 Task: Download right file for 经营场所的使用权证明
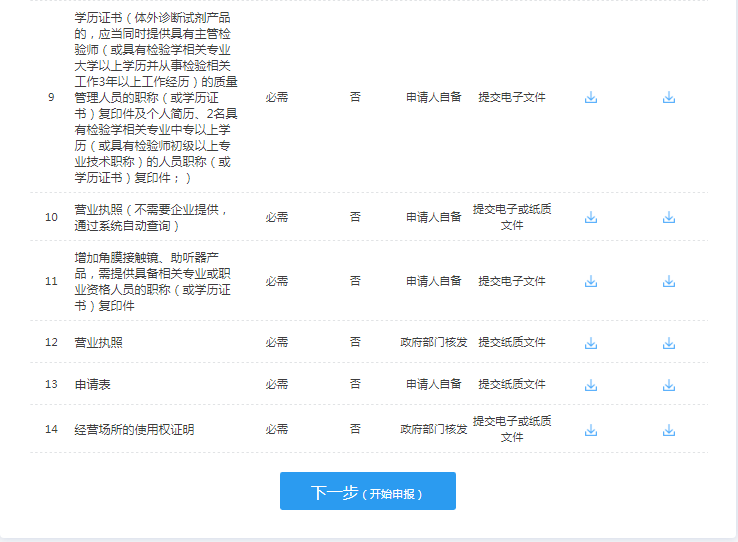(x=669, y=430)
